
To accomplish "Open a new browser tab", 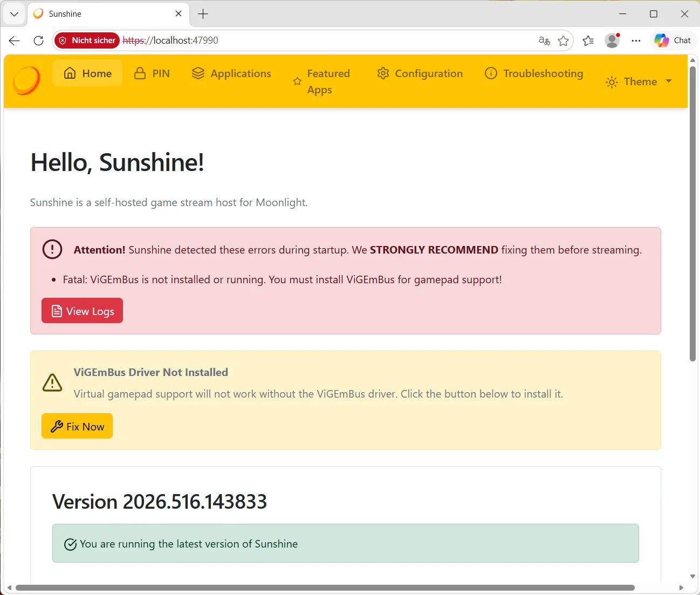I will (x=203, y=14).
